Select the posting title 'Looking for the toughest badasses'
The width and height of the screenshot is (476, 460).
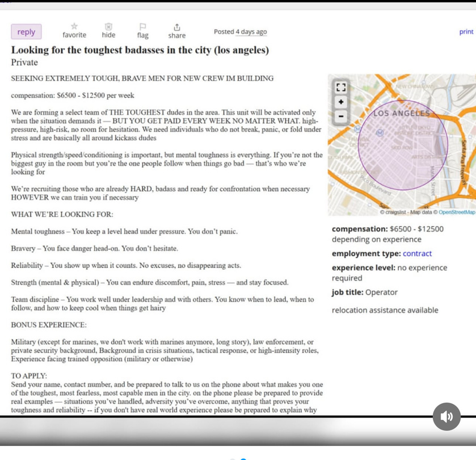click(140, 50)
